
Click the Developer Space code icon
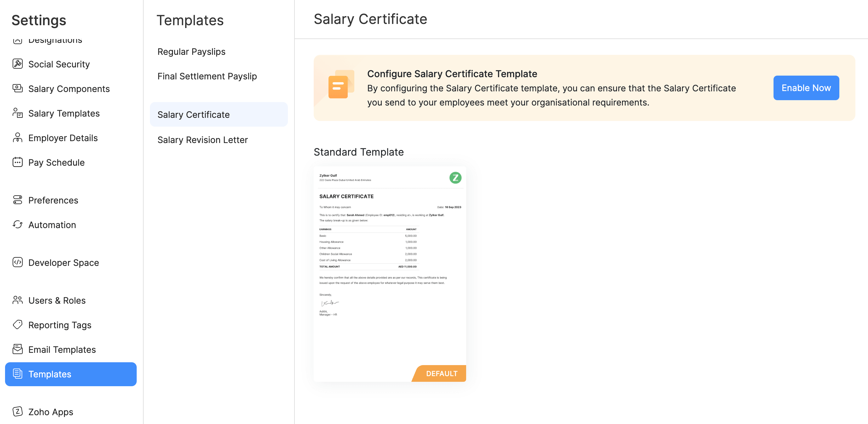[x=18, y=262]
